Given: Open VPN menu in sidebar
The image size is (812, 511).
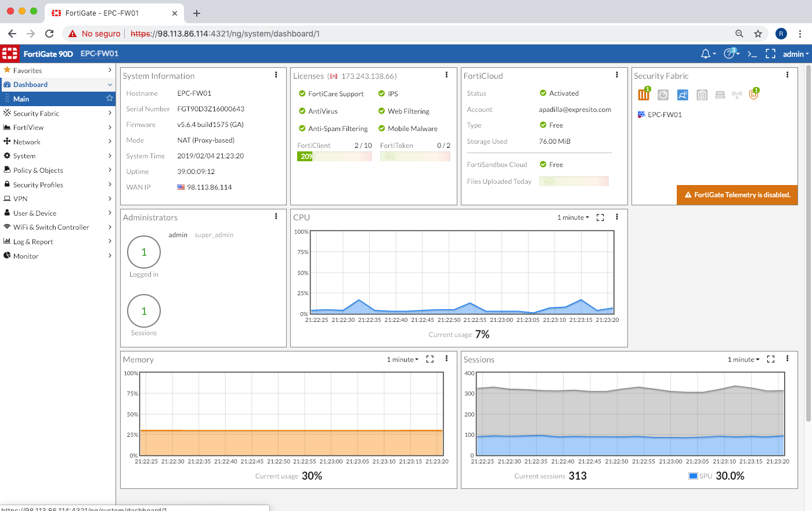Looking at the screenshot, I should pos(57,198).
